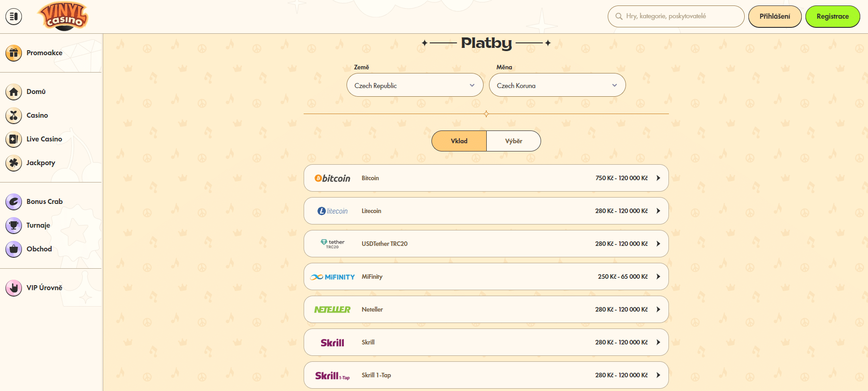Expand the Skrill row arrow
This screenshot has width=868, height=391.
pyautogui.click(x=658, y=342)
